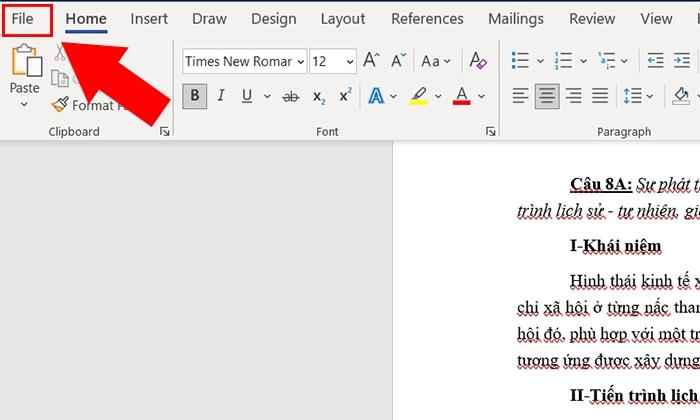Viewport: 700px width, 420px height.
Task: Apply a numbered list
Action: tap(563, 60)
